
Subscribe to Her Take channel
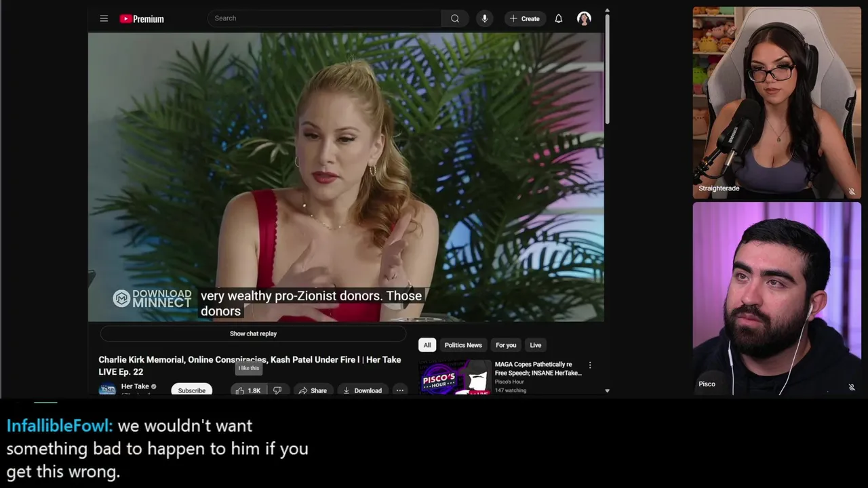click(x=191, y=390)
